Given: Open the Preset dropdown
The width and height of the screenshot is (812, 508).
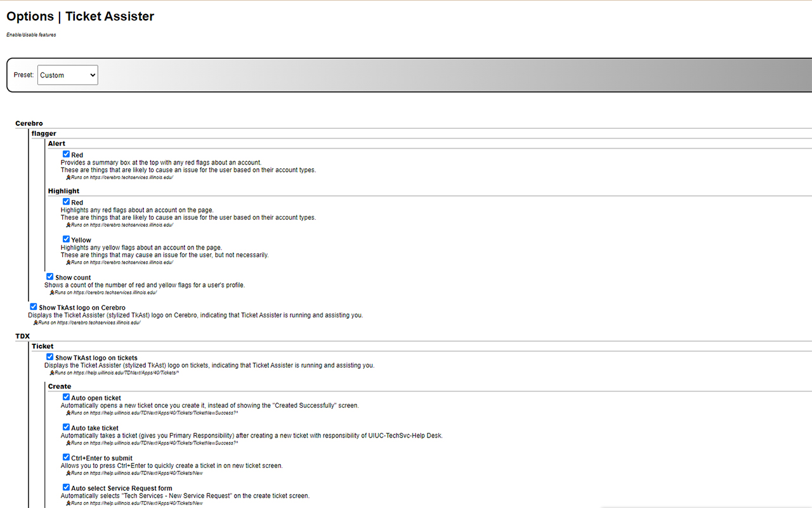Looking at the screenshot, I should point(67,75).
